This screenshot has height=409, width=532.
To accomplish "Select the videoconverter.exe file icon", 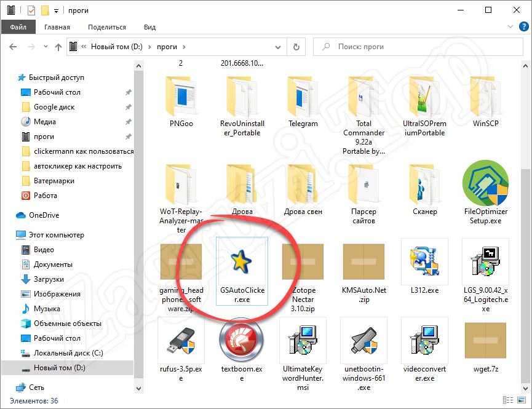I will 424,340.
